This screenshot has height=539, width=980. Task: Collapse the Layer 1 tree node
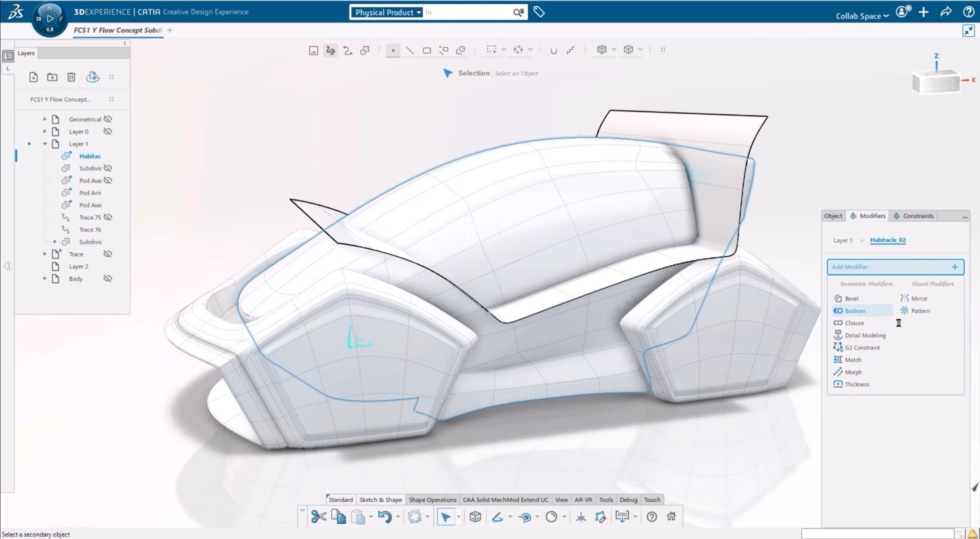click(x=45, y=144)
